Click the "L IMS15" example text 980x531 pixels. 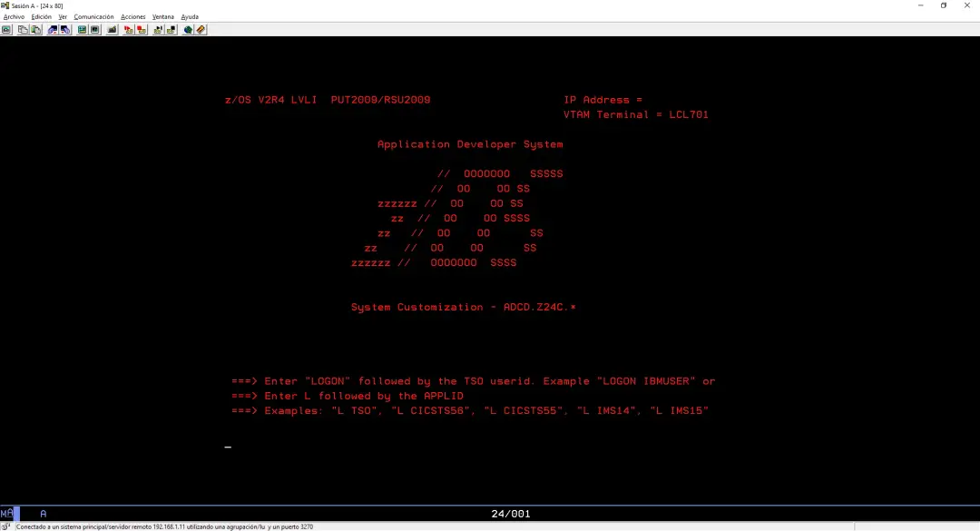(x=680, y=411)
